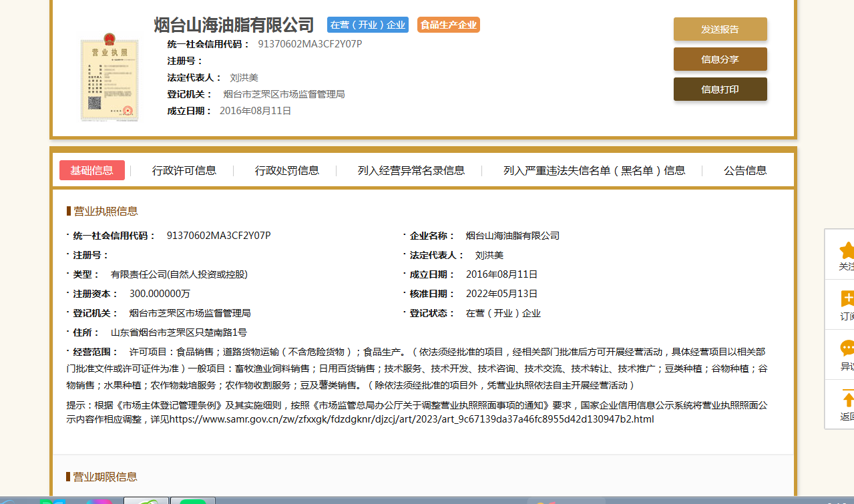Switch to the 行政许可信息 tab
Viewport: 854px width, 504px height.
tap(184, 170)
